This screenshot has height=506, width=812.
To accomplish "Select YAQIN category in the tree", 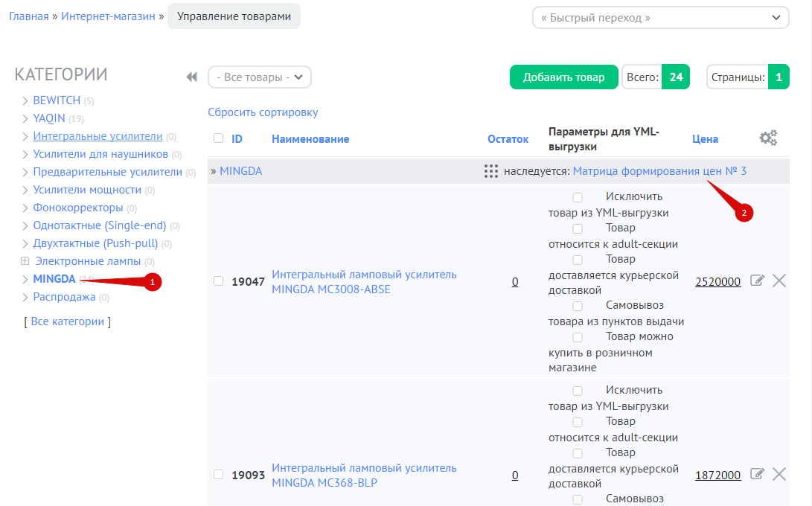I will pos(49,118).
